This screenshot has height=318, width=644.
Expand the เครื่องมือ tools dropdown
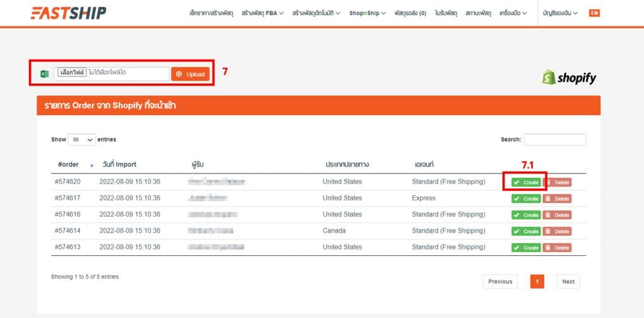point(513,13)
